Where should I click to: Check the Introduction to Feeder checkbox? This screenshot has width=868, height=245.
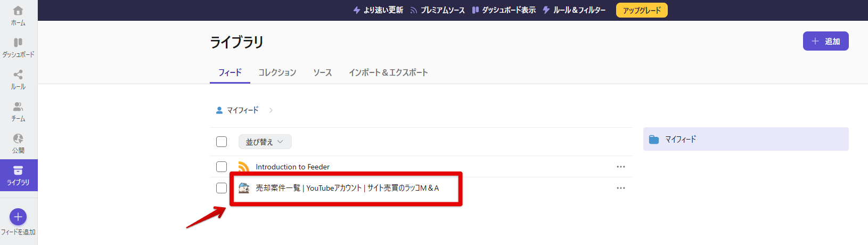point(222,167)
